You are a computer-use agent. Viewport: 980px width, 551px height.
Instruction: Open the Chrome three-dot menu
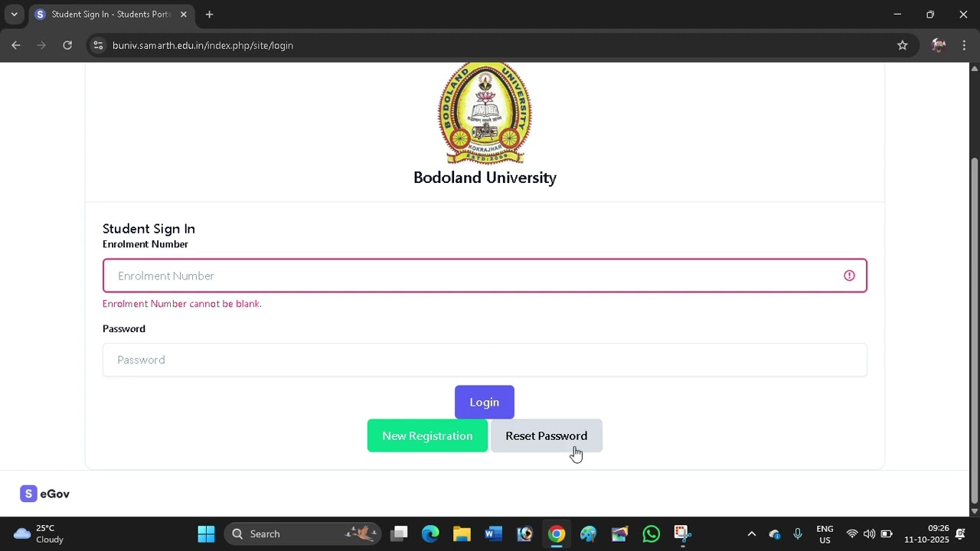[964, 45]
